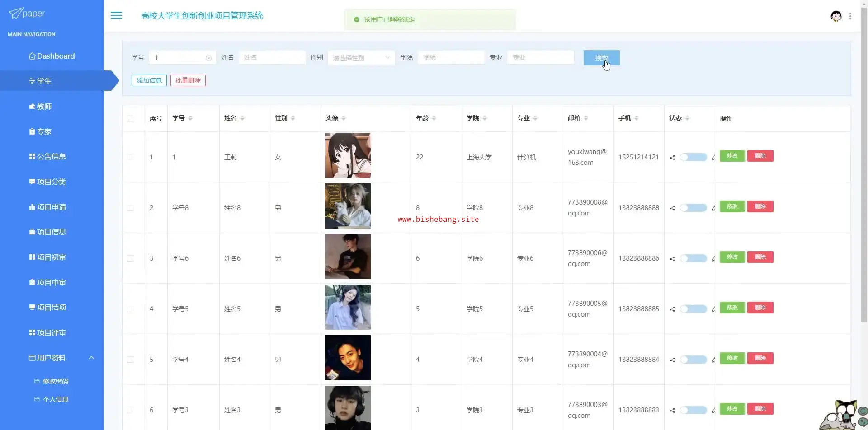The image size is (868, 430).
Task: Toggle the hamburger menu to collapse the sidebar
Action: click(116, 15)
